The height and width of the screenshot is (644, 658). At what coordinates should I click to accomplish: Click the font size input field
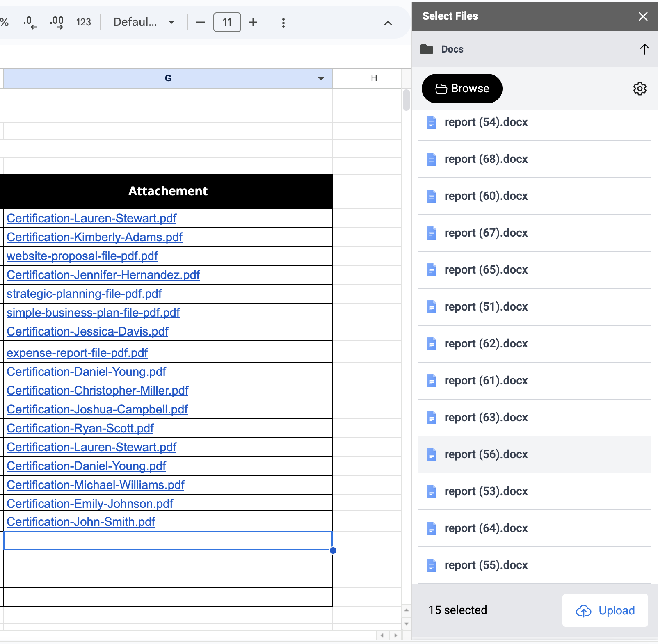coord(227,22)
